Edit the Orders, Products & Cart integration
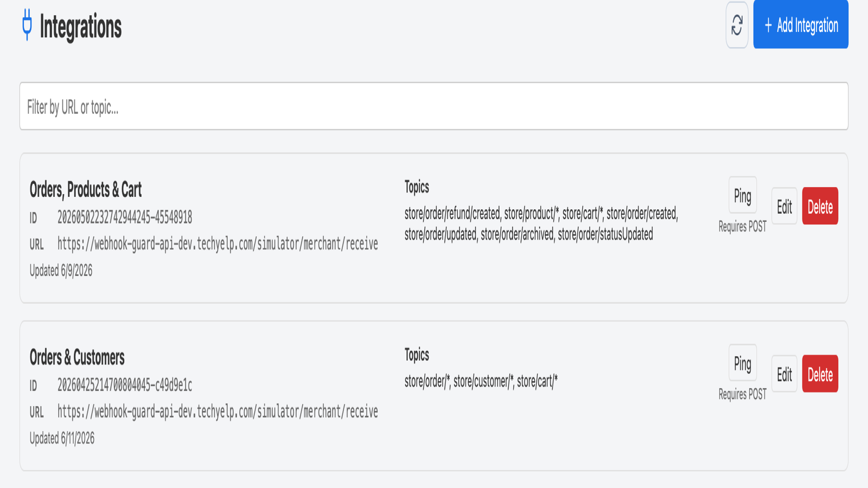The width and height of the screenshot is (868, 488). 784,206
